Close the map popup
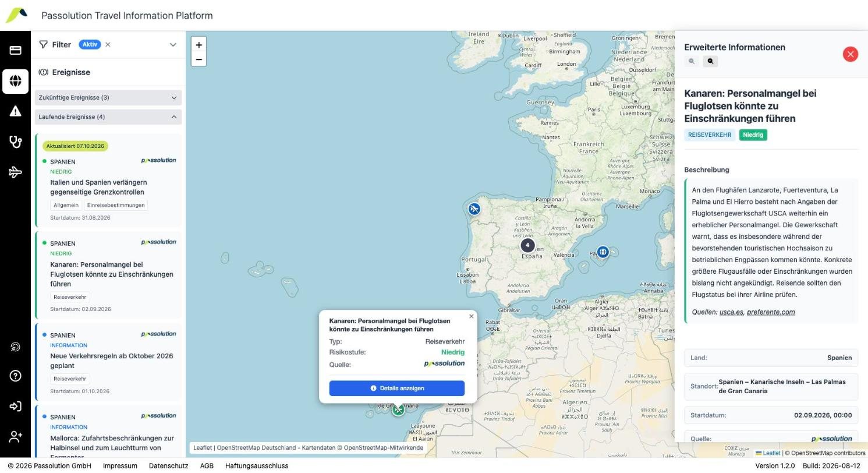The height and width of the screenshot is (473, 868). (472, 316)
